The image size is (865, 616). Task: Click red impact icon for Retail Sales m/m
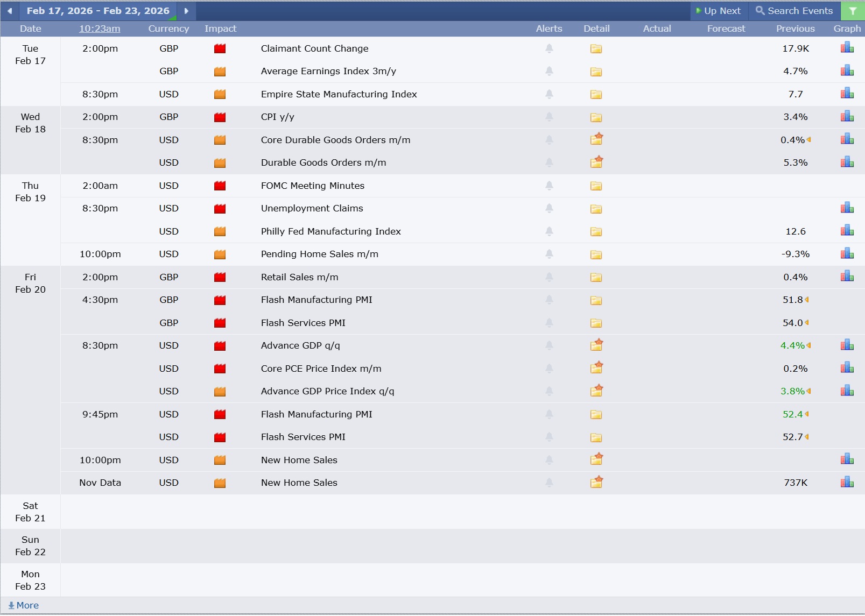(x=220, y=278)
